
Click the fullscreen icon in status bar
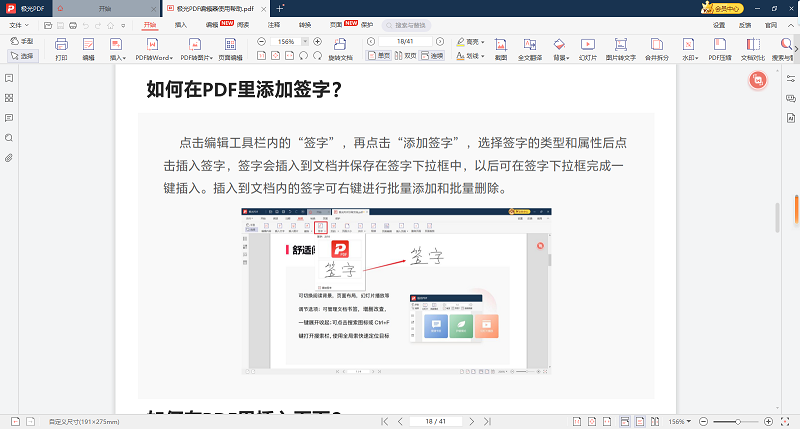(x=785, y=421)
